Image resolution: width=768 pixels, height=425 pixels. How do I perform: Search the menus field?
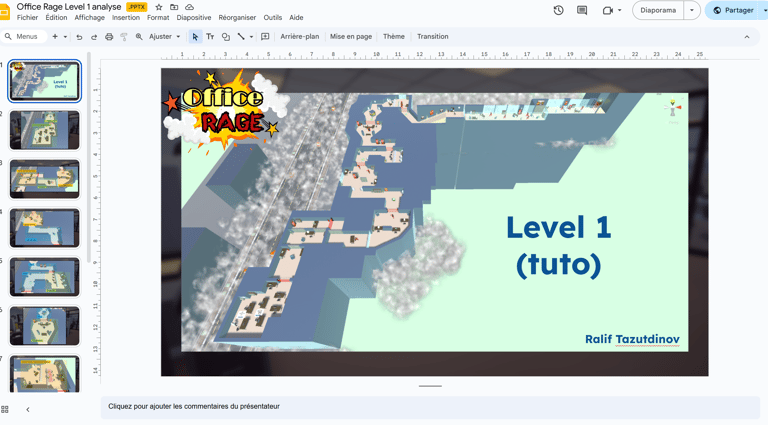pos(24,36)
